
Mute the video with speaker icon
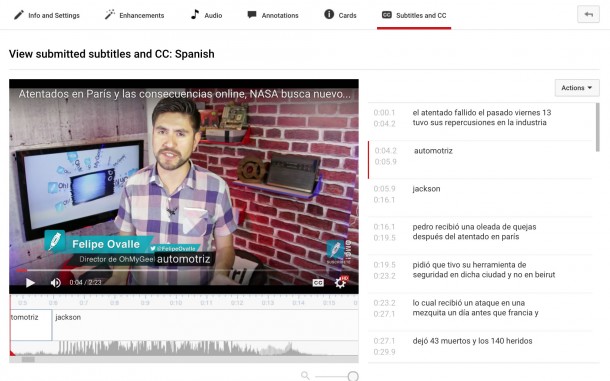[x=56, y=283]
